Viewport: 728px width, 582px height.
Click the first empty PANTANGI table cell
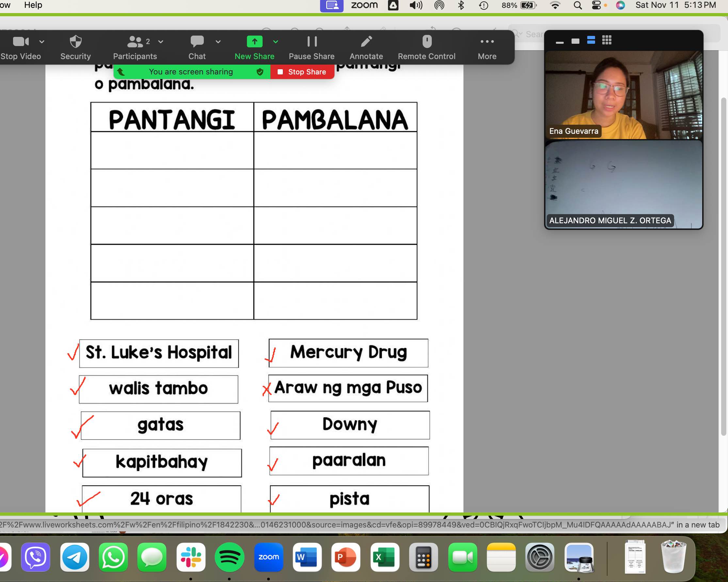pos(172,150)
